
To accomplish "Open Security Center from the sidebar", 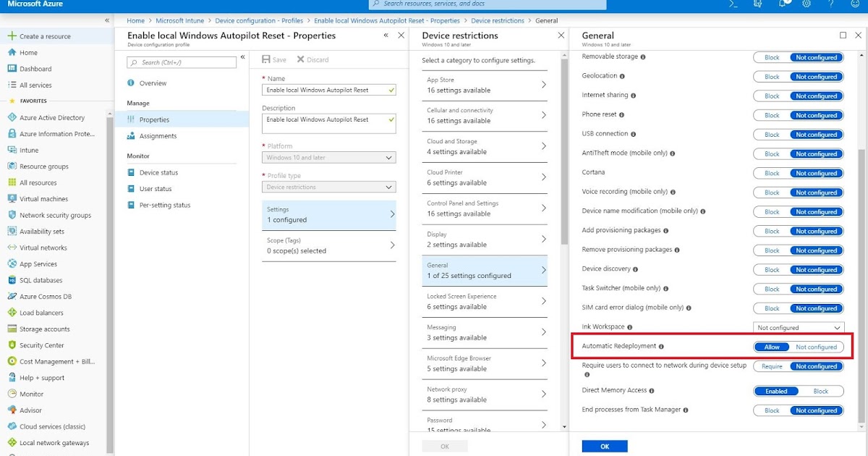I will point(41,345).
